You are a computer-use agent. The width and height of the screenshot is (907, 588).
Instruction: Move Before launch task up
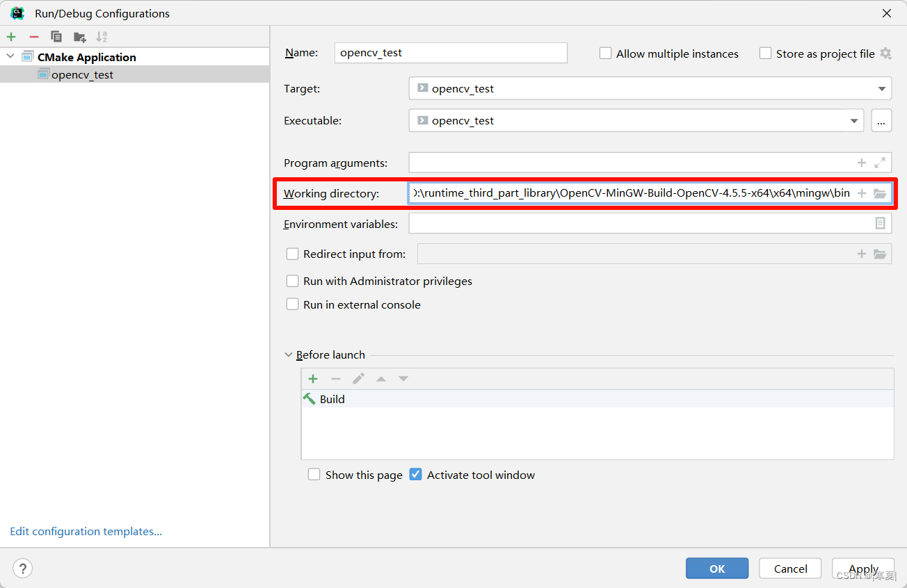point(381,379)
